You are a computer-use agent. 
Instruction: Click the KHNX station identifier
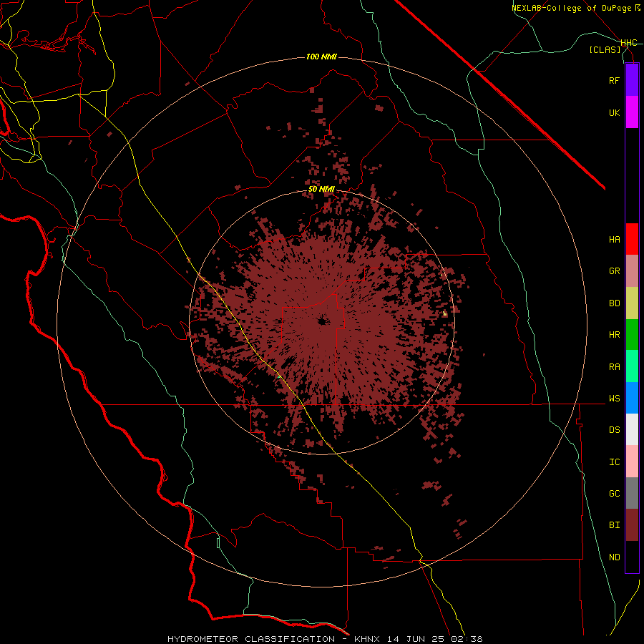(367, 639)
